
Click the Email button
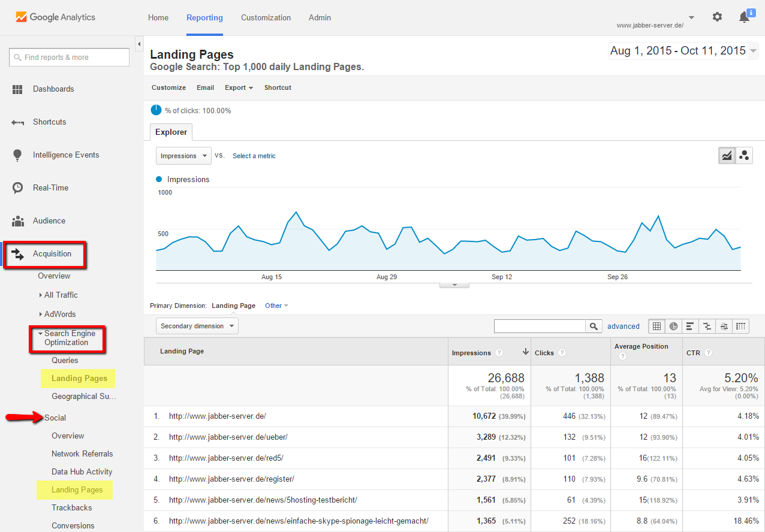point(205,87)
